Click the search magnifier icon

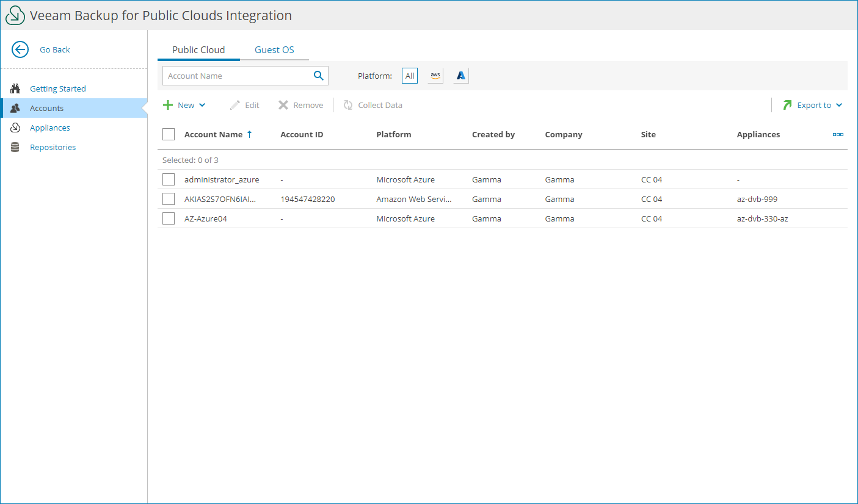click(318, 76)
